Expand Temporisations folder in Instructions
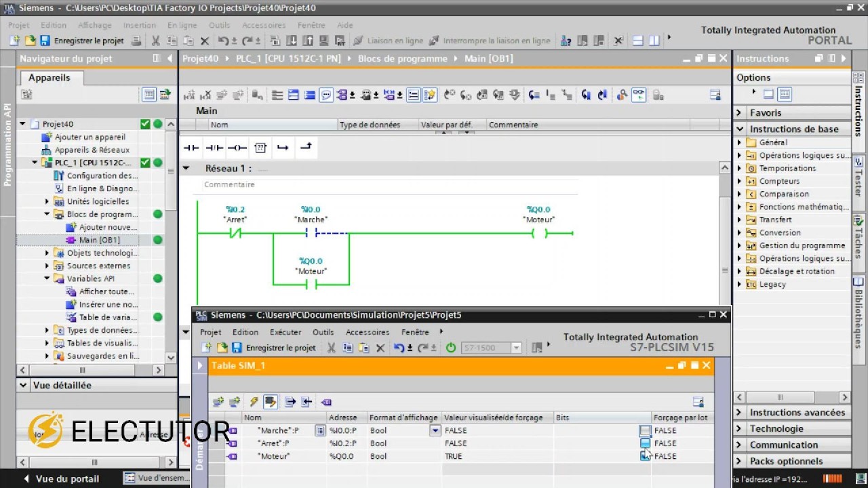The image size is (868, 488). [x=740, y=168]
